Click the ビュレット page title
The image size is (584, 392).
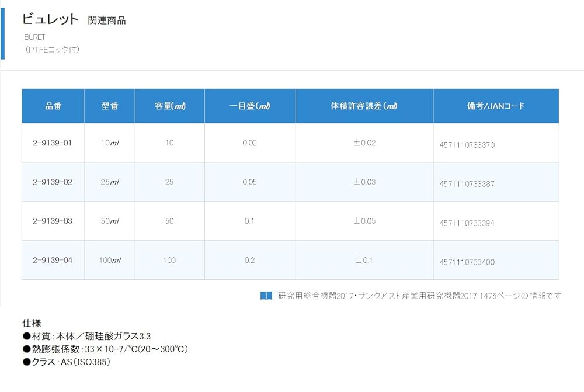click(50, 19)
